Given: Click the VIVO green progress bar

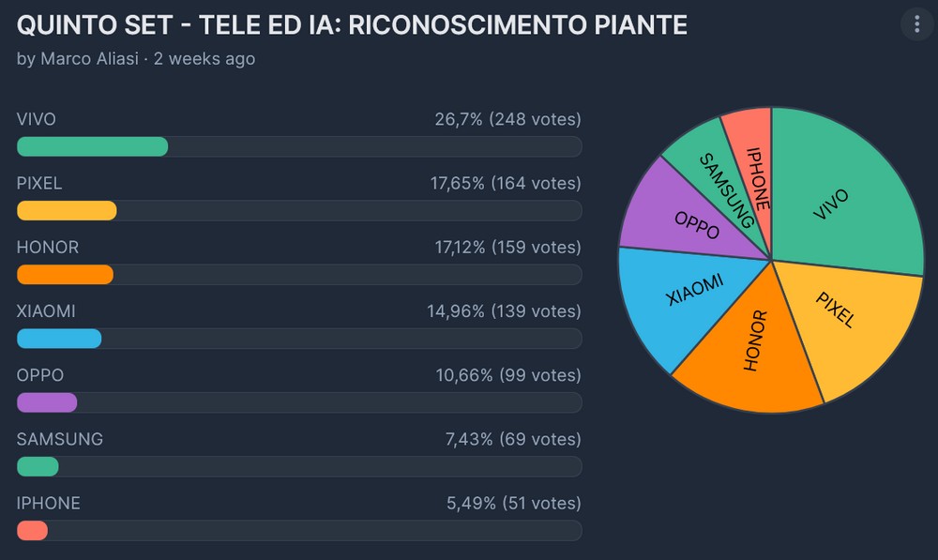Looking at the screenshot, I should 93,147.
